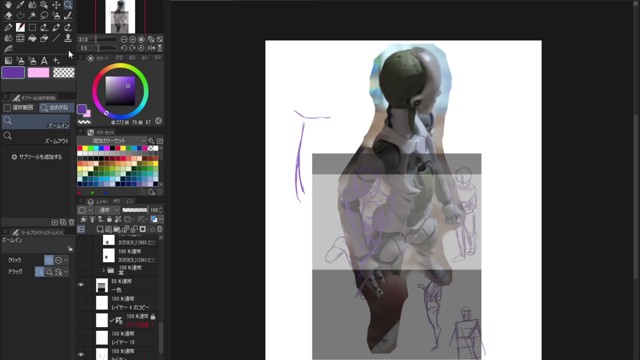The width and height of the screenshot is (640, 360).
Task: Choose the pink sub color swatch
Action: tap(38, 73)
